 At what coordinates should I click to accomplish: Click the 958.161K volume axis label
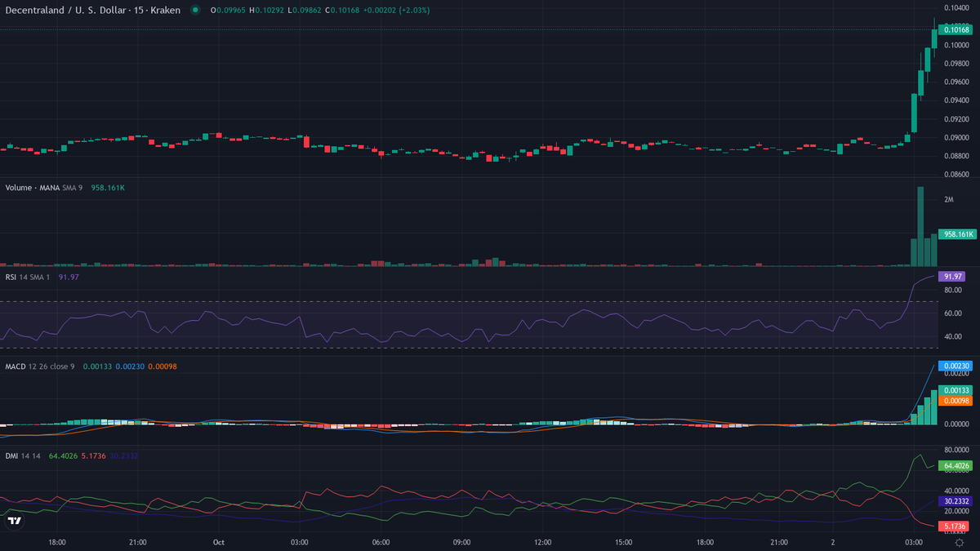pos(957,234)
